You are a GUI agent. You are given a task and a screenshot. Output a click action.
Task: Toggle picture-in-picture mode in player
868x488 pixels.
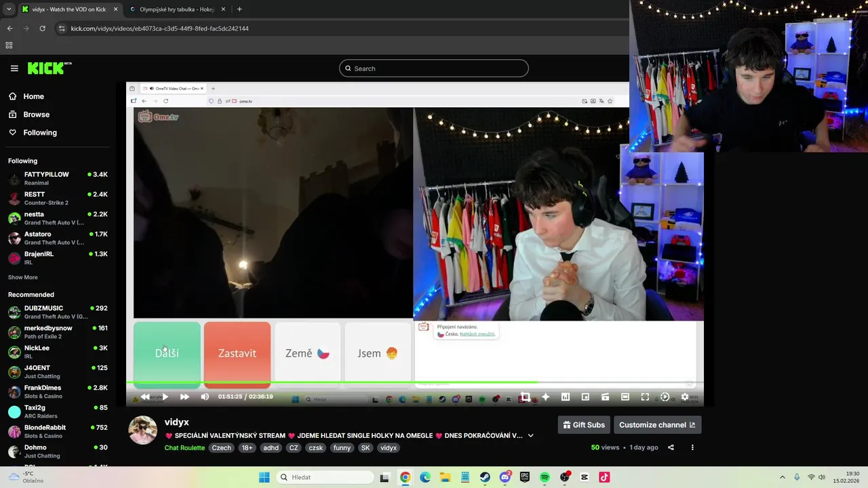585,397
